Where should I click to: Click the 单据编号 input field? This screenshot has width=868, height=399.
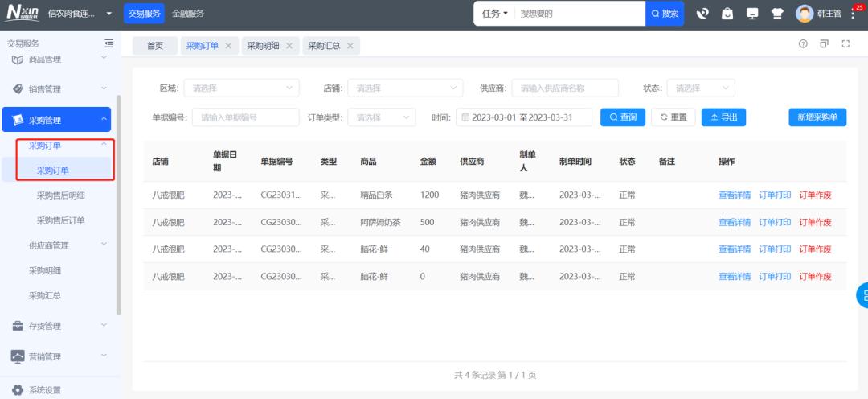coord(246,117)
